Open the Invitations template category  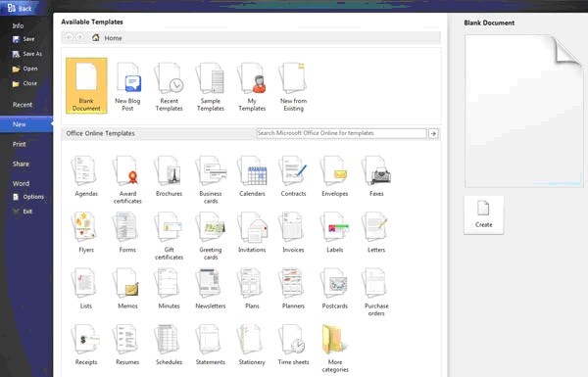tap(252, 232)
